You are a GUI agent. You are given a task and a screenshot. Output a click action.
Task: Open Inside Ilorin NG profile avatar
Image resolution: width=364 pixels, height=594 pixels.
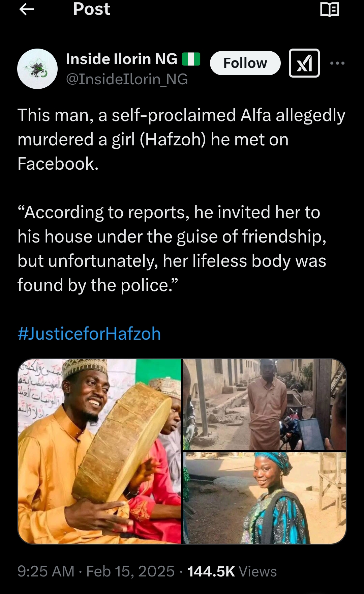[x=37, y=69]
